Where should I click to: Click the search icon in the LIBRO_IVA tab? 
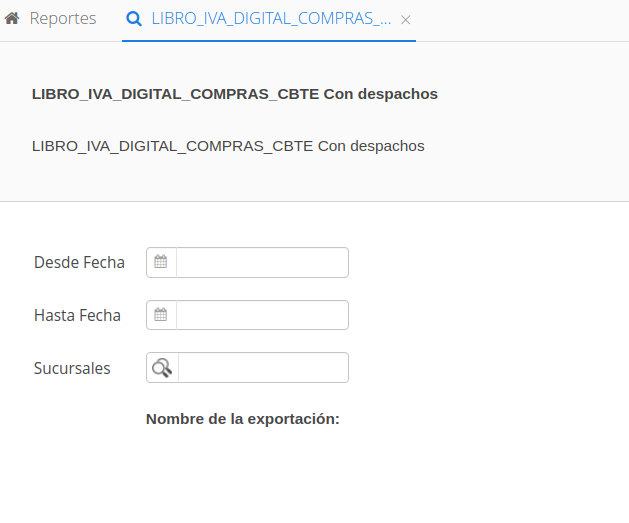pyautogui.click(x=134, y=19)
